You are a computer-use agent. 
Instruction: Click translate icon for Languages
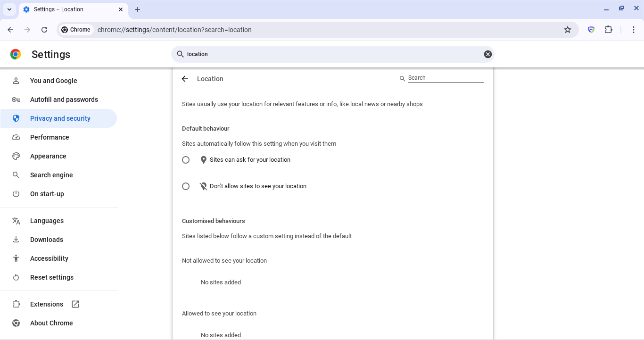tap(16, 221)
